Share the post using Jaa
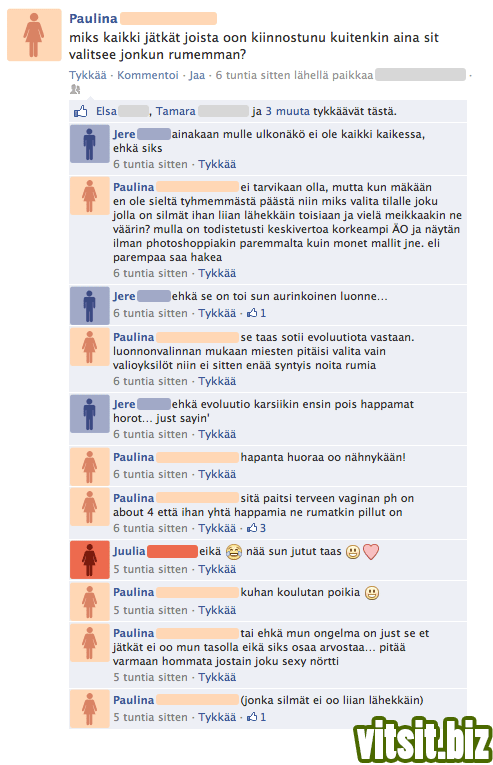Image resolution: width=493 pixels, height=765 pixels. coord(197,75)
